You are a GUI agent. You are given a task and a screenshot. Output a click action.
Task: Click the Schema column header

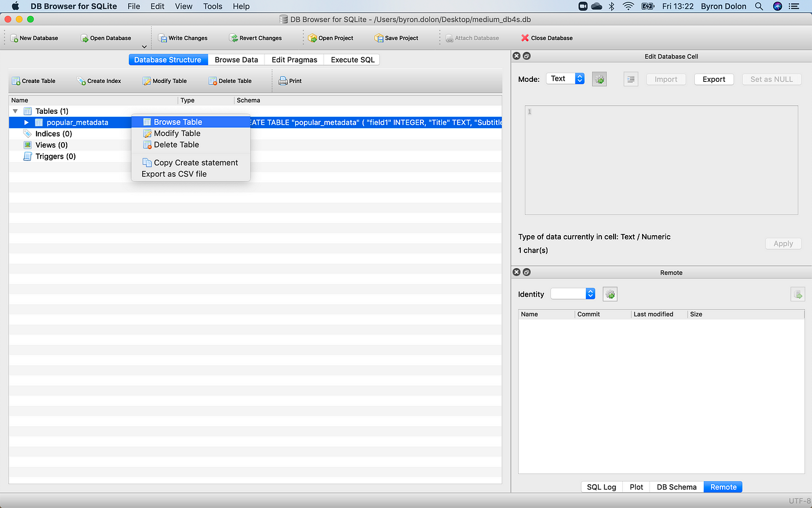368,100
